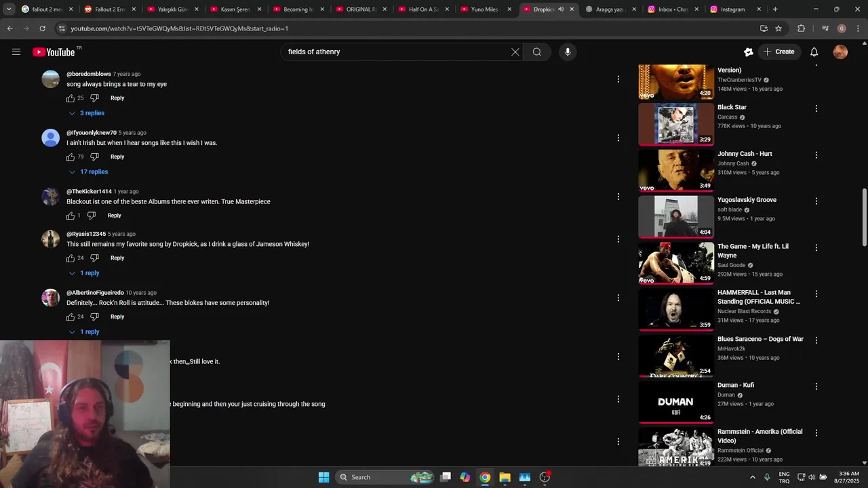The height and width of the screenshot is (488, 868).
Task: Switch to Inbox Instagram tab
Action: point(671,9)
